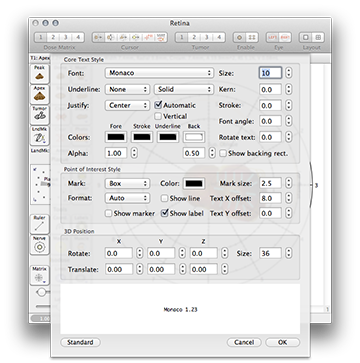Open the Justify dropdown set to Center

(127, 105)
